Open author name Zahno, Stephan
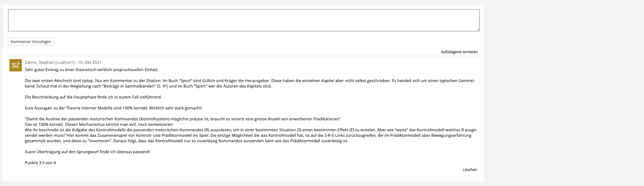Viewport: 644px width, 186px height. (x=39, y=62)
